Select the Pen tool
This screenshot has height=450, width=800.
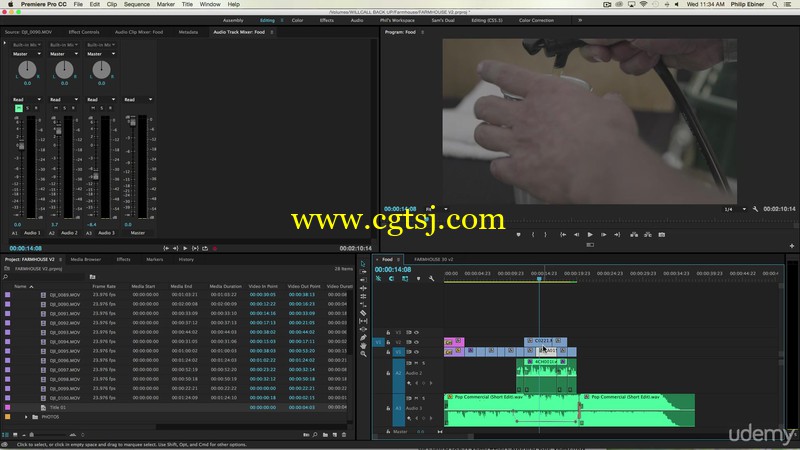point(363,337)
